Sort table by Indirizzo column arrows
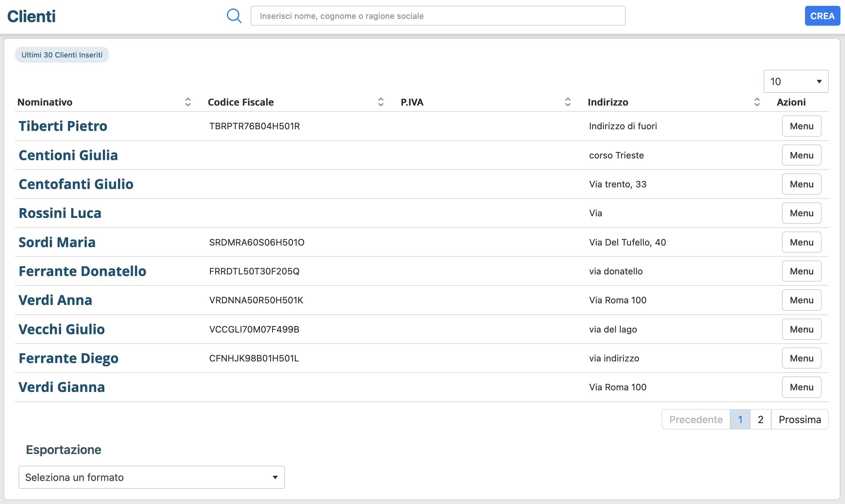Image resolution: width=845 pixels, height=504 pixels. pos(757,102)
